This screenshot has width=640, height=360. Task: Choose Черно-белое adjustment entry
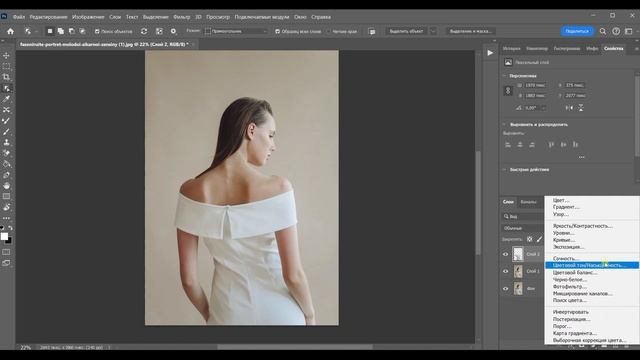point(569,280)
